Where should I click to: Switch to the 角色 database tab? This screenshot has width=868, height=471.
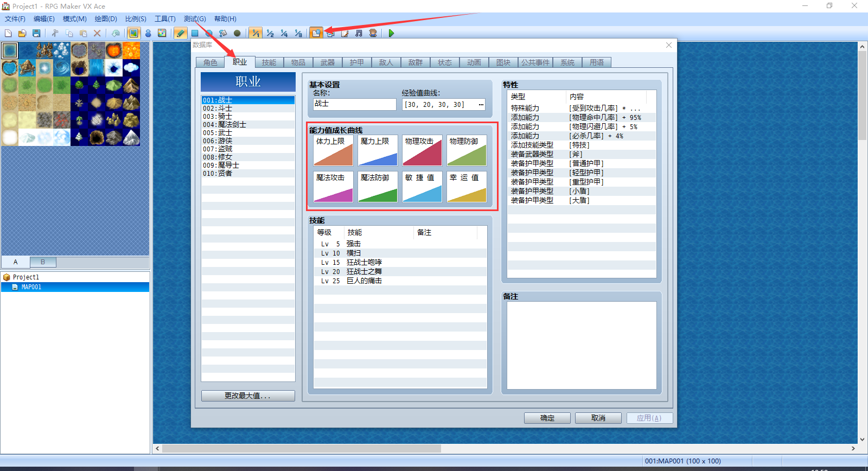(x=210, y=62)
